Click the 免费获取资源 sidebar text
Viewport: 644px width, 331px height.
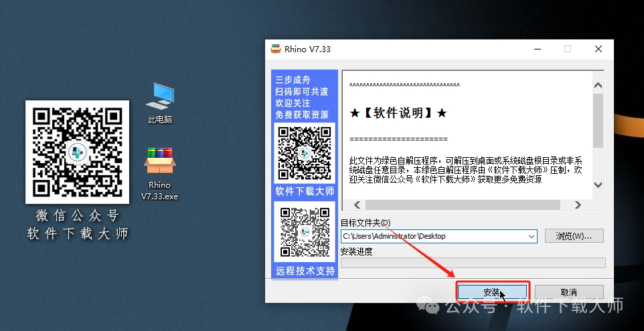[x=302, y=115]
